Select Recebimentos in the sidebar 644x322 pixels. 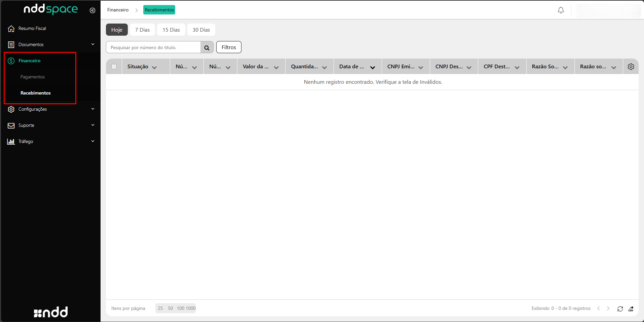click(x=36, y=93)
